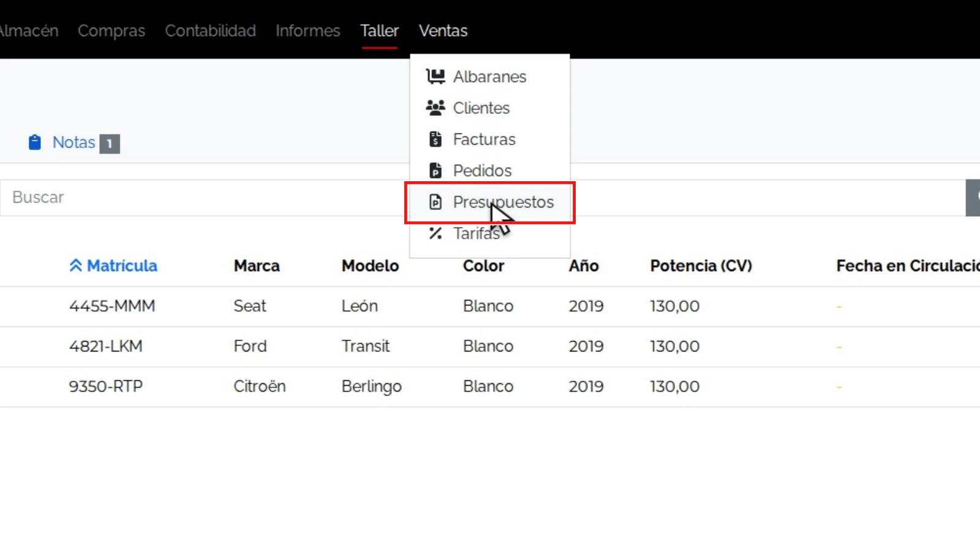Sort the table by Marca column
The image size is (980, 551).
[257, 266]
